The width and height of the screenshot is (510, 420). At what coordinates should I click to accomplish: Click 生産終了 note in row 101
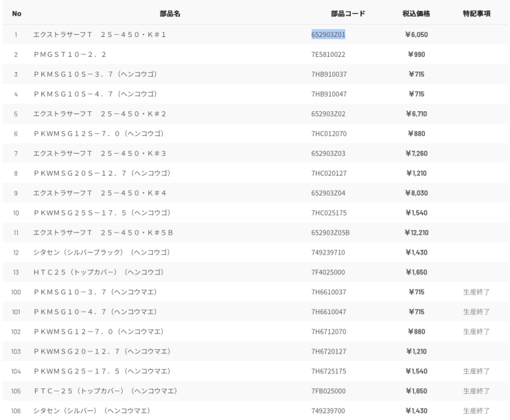pyautogui.click(x=476, y=312)
